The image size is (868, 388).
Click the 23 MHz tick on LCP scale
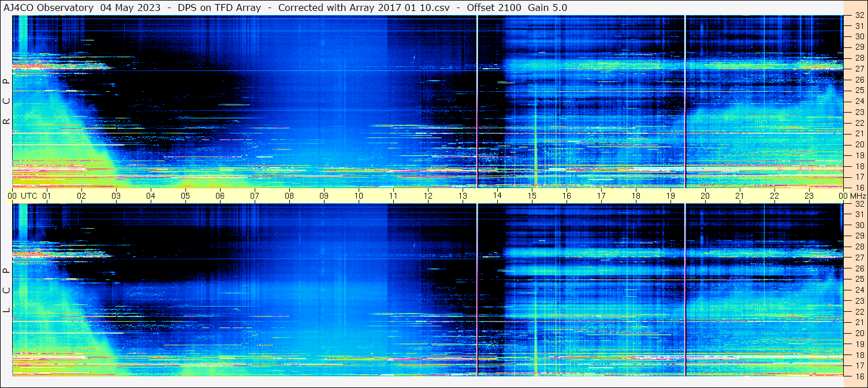[859, 301]
